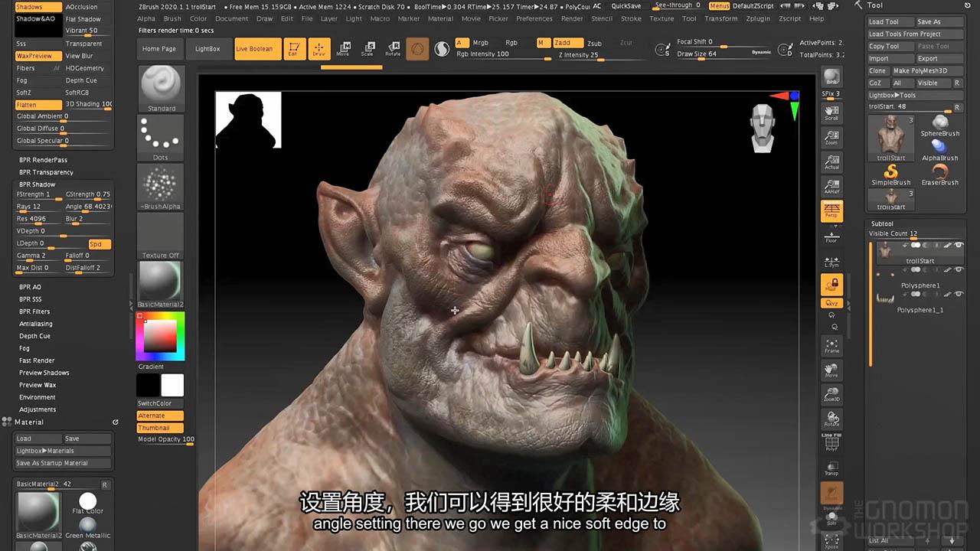
Task: Expand the BPR Transparency section
Action: tap(46, 172)
